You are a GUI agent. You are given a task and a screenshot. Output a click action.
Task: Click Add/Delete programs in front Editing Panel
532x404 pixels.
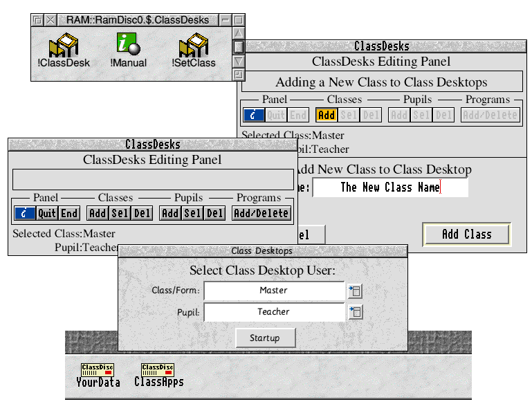262,213
